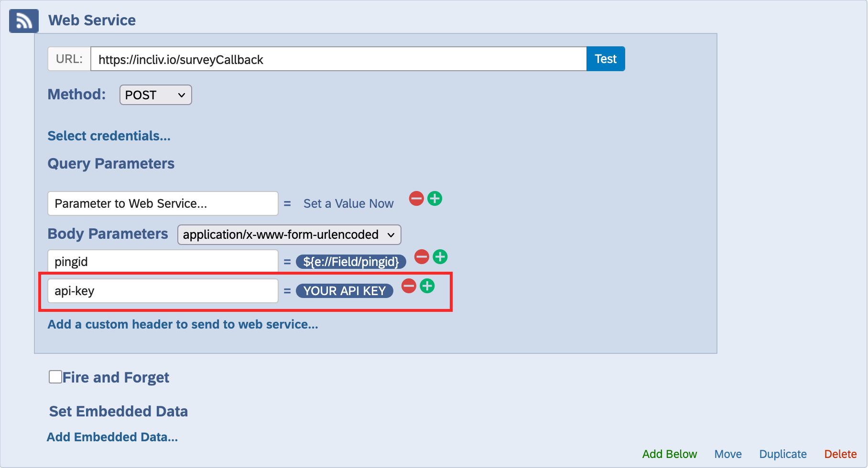
Task: Click the YOUR API KEY value pill
Action: tap(344, 291)
